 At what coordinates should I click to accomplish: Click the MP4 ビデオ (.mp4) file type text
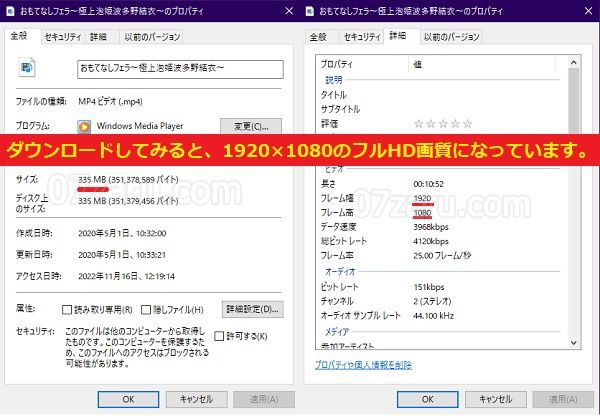click(110, 101)
